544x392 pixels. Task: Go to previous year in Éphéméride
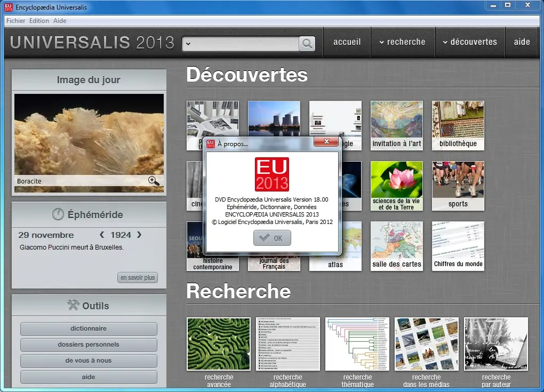pyautogui.click(x=102, y=235)
